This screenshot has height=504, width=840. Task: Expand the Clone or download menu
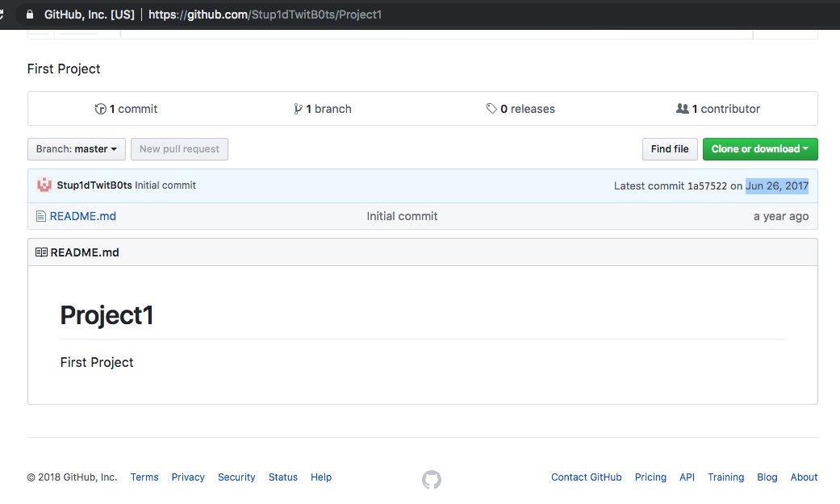[x=760, y=149]
